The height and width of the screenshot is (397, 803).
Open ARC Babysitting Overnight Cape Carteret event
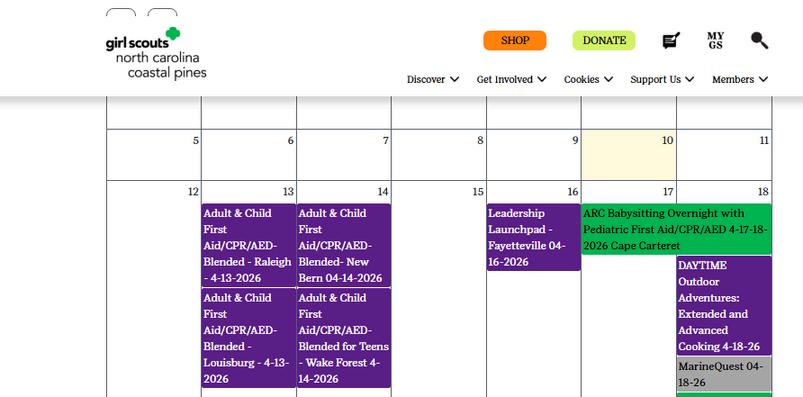point(676,229)
